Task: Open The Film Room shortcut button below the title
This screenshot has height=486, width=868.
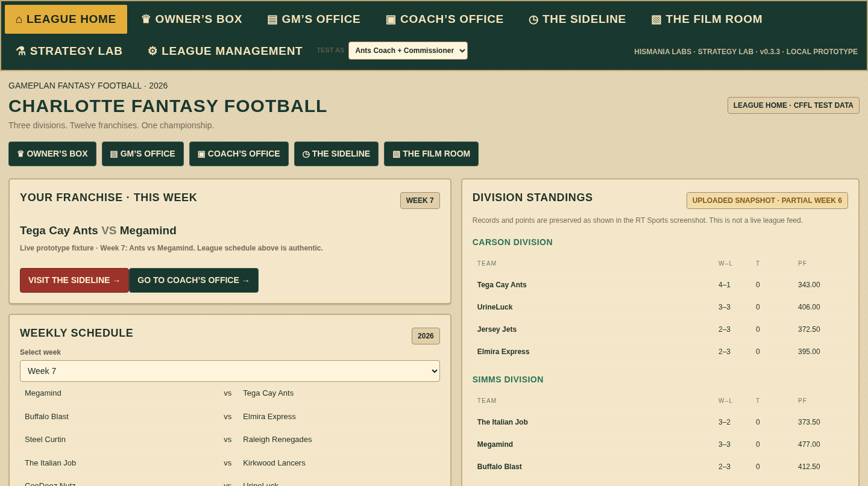Action: click(x=431, y=154)
